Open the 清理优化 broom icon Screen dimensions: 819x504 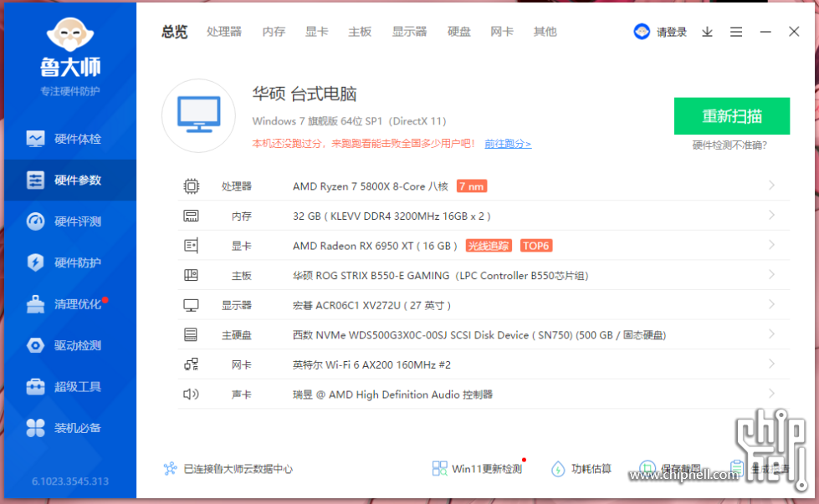coord(35,304)
